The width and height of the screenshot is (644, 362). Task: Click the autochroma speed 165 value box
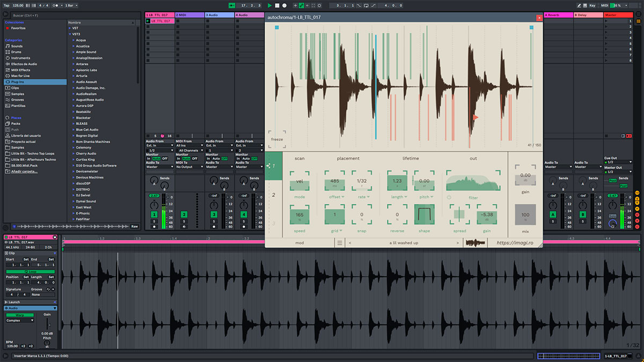(299, 215)
